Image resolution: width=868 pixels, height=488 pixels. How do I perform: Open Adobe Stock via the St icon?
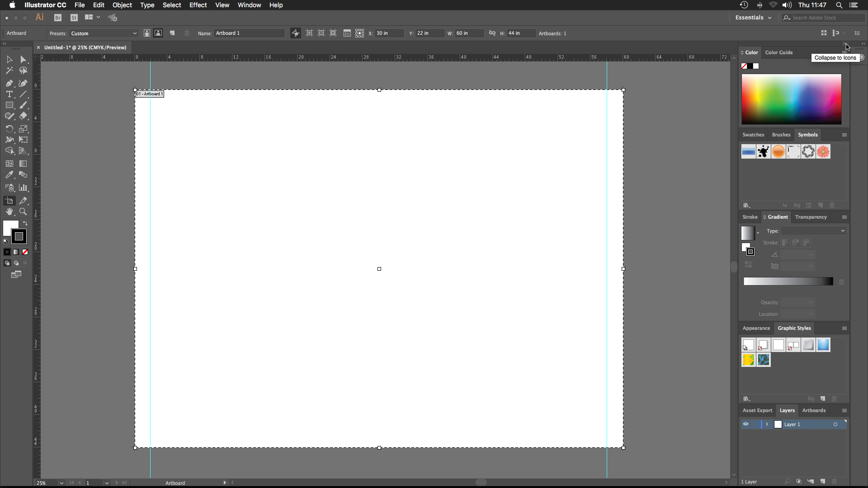click(x=74, y=18)
